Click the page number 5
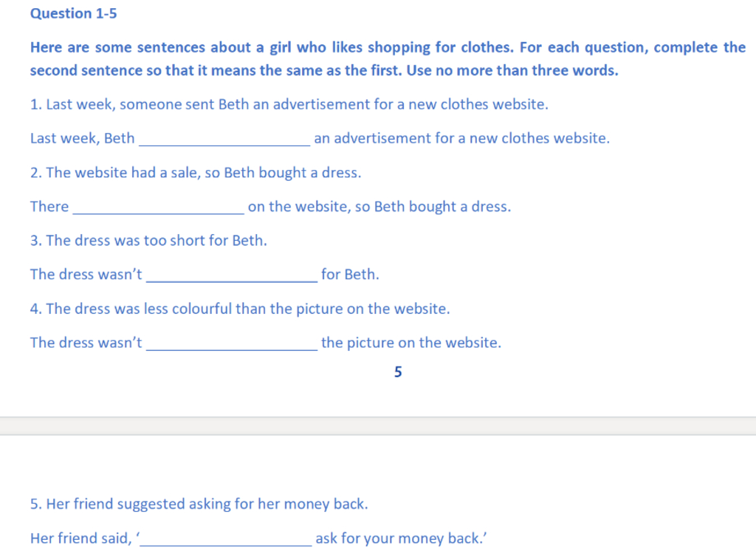 [x=398, y=372]
